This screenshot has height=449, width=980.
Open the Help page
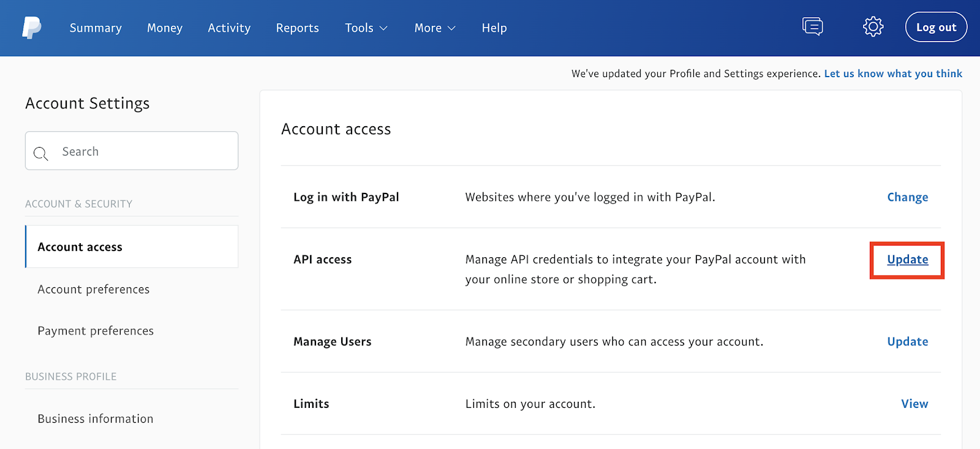494,28
